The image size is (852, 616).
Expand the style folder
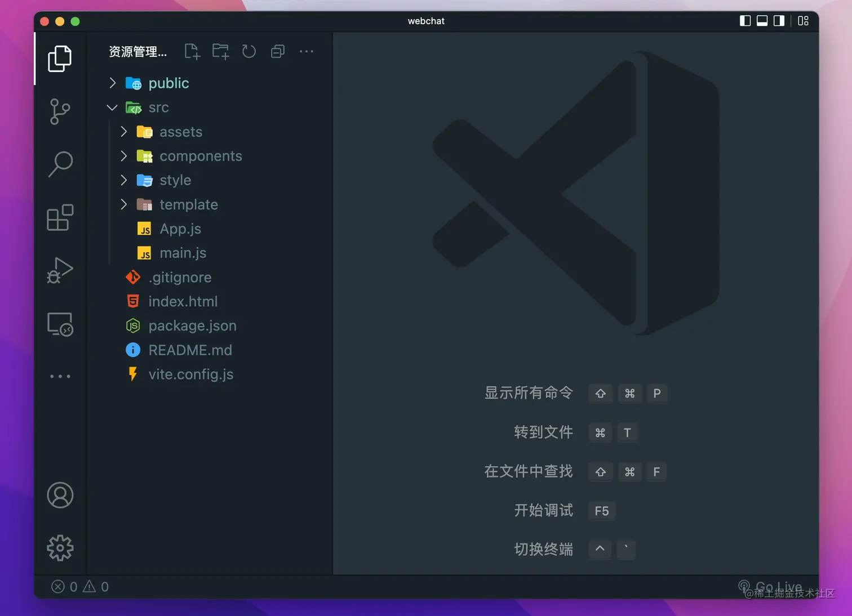(124, 180)
